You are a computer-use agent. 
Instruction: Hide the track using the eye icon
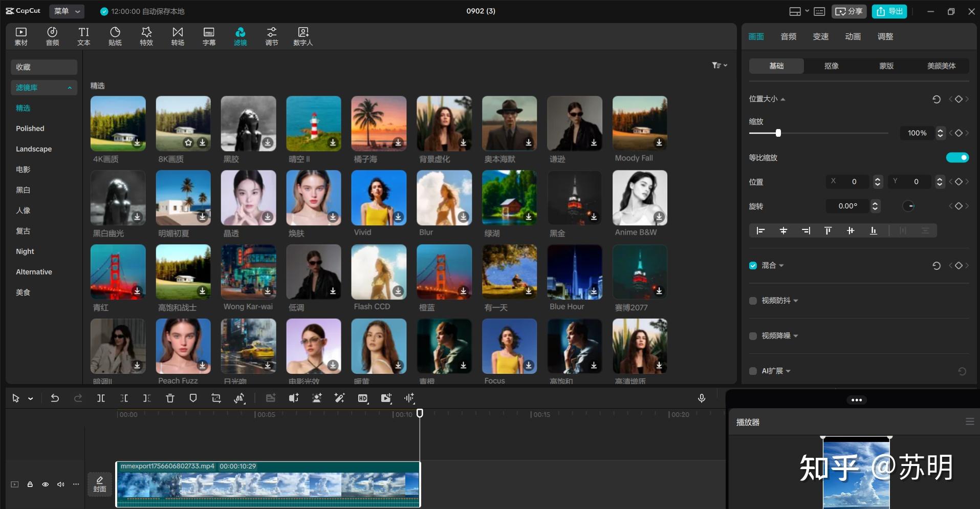click(x=46, y=484)
